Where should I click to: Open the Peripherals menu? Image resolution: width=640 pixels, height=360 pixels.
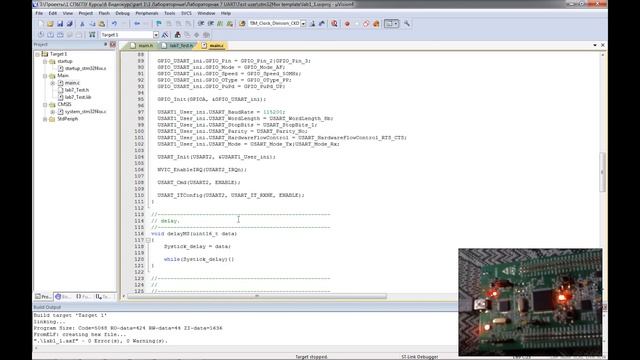pyautogui.click(x=147, y=13)
